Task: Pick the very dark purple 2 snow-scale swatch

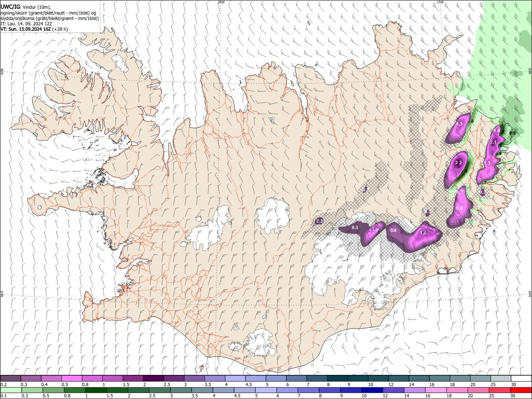Action: click(x=153, y=378)
